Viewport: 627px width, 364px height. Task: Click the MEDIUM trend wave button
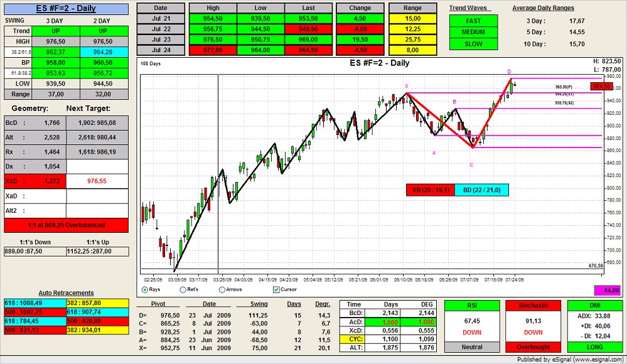[473, 33]
